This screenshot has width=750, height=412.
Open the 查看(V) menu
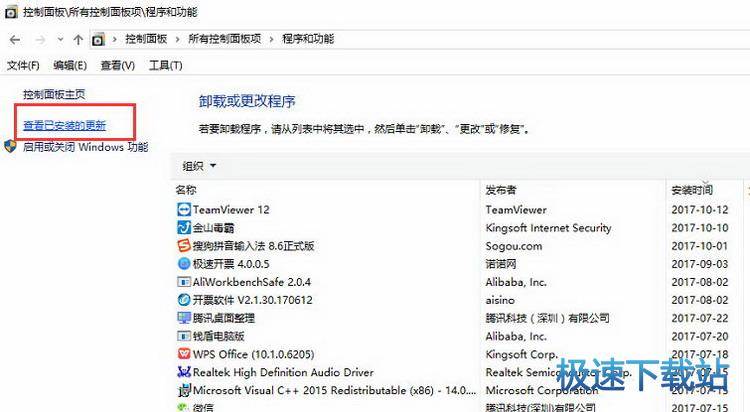[x=118, y=65]
